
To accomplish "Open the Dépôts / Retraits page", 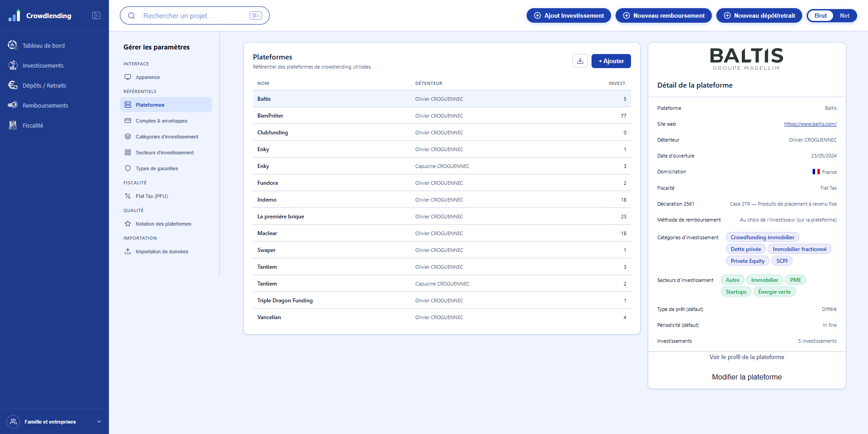I will pos(54,85).
